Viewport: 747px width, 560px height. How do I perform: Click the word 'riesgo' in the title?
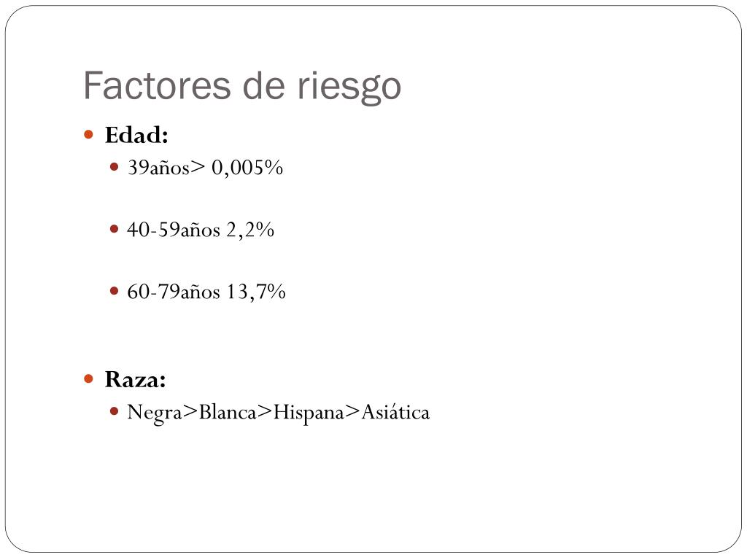pos(349,87)
